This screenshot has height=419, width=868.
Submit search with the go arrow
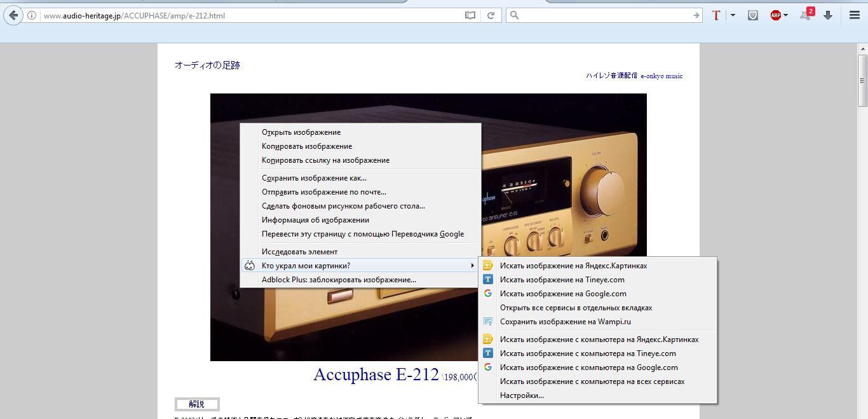pyautogui.click(x=696, y=15)
